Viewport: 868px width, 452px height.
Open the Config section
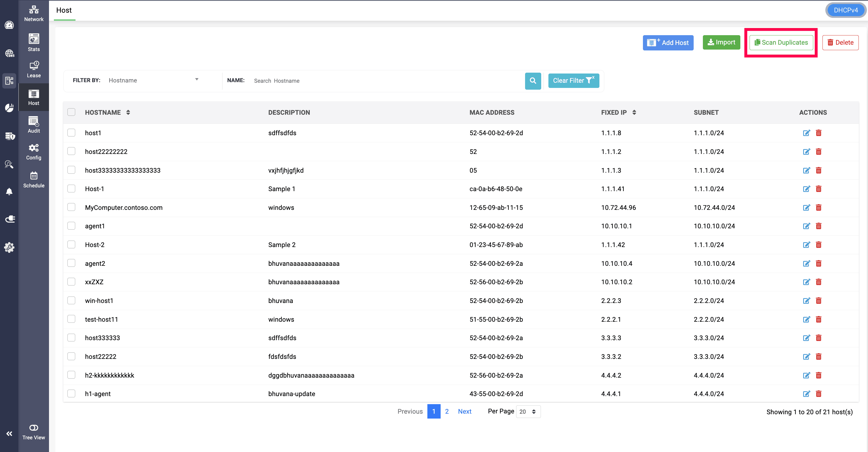(34, 152)
